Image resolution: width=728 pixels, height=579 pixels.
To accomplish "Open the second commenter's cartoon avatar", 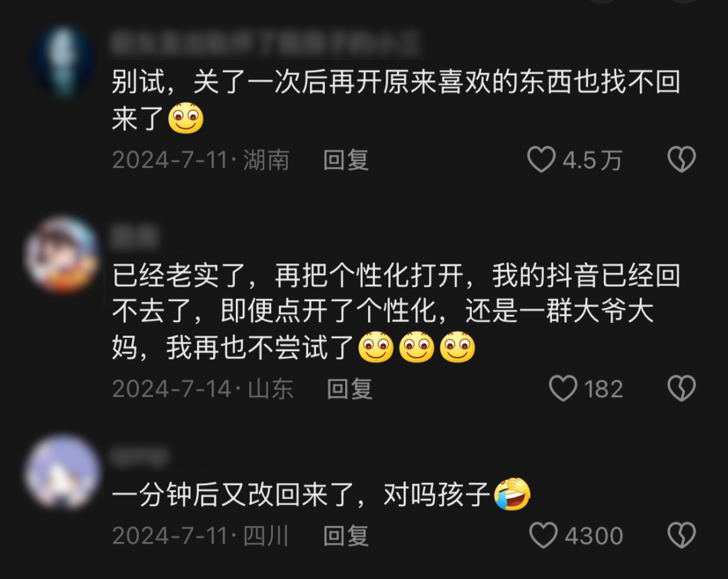I will 62,254.
